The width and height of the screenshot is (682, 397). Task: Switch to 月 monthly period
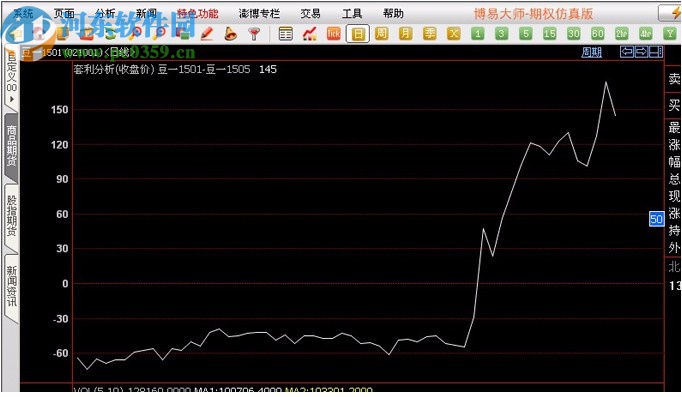(405, 33)
